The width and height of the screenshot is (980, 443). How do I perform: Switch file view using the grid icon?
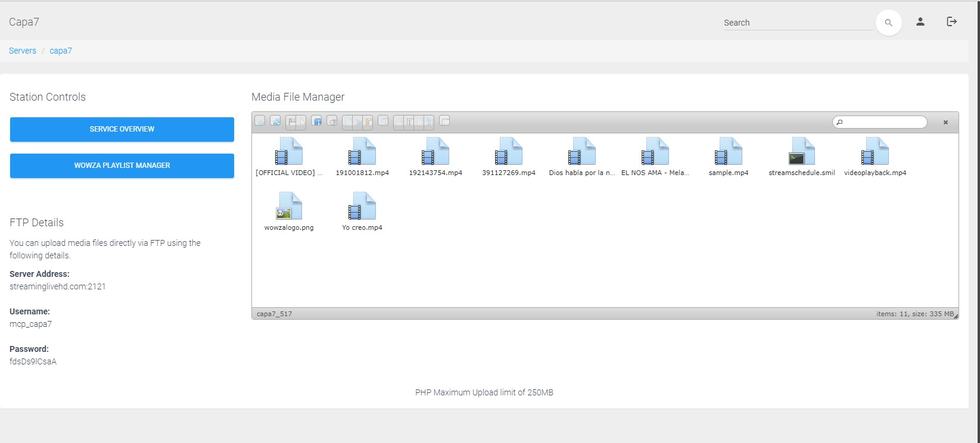coord(444,121)
